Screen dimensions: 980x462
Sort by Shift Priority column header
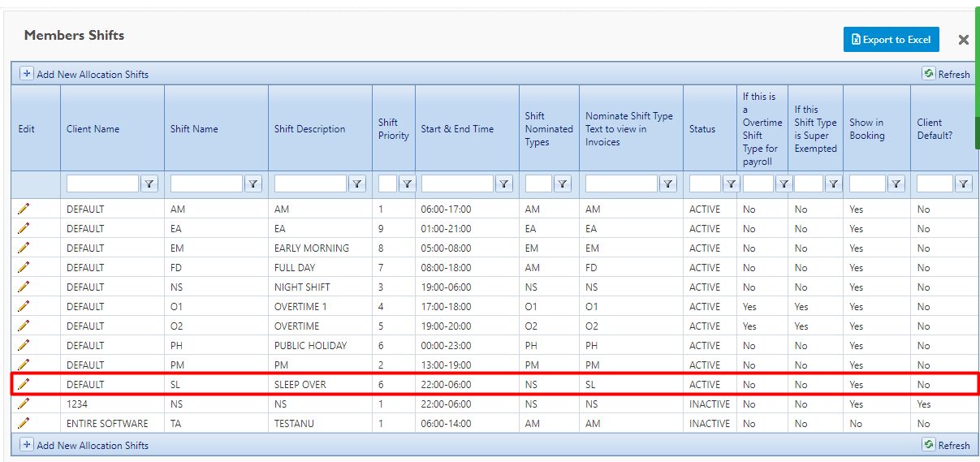point(393,129)
